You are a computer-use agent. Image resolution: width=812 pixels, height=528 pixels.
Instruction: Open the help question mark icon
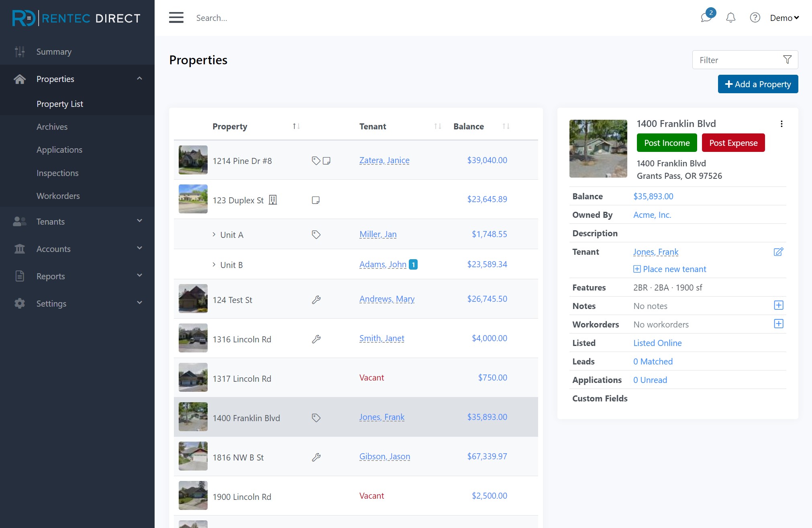[x=755, y=18]
